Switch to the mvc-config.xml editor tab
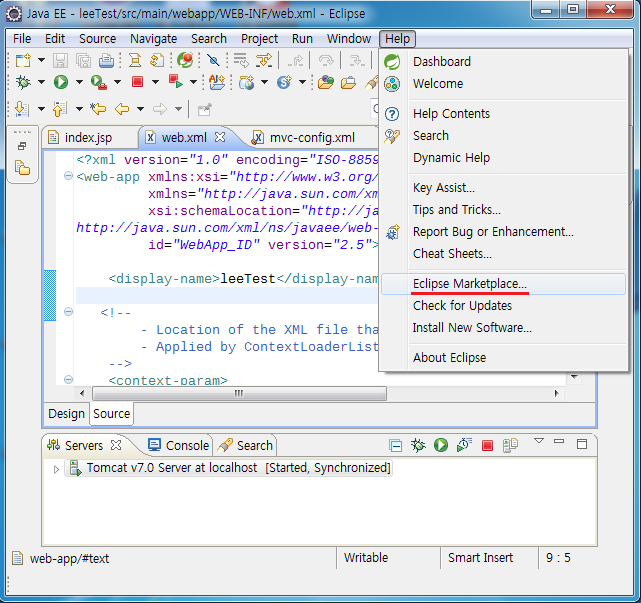 click(312, 137)
